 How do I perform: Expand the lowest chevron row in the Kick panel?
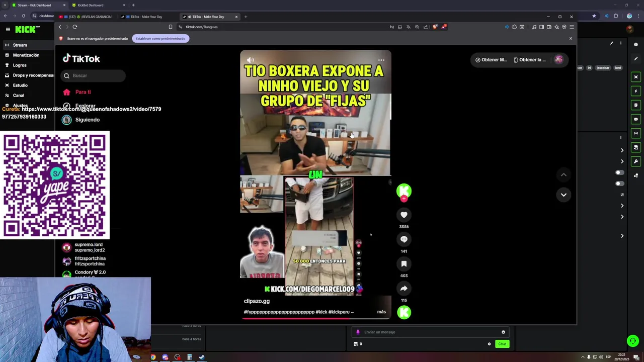point(622,236)
